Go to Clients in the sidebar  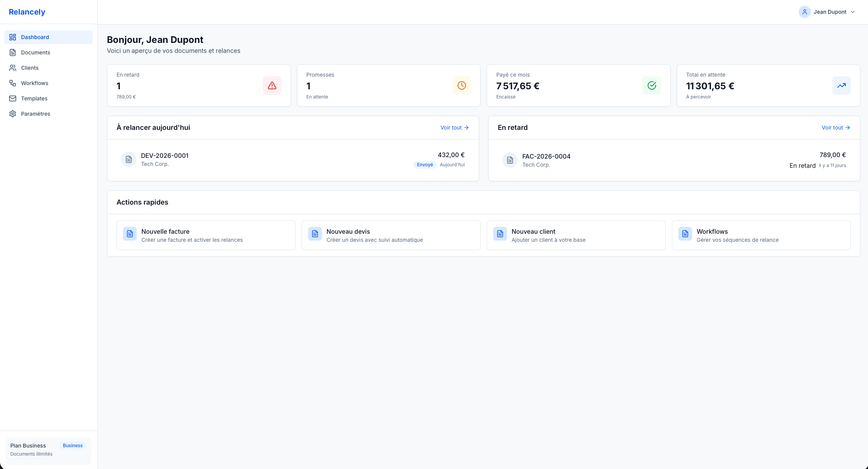pos(30,68)
